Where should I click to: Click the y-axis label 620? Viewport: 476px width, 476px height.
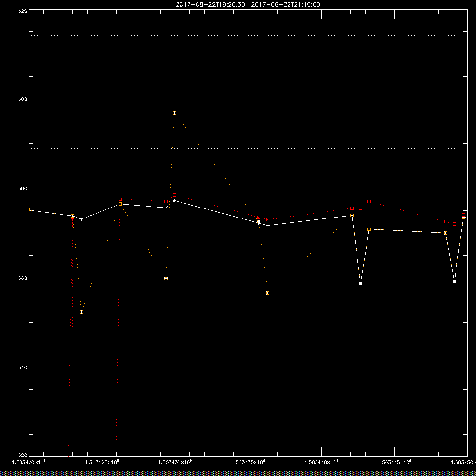[x=23, y=10]
